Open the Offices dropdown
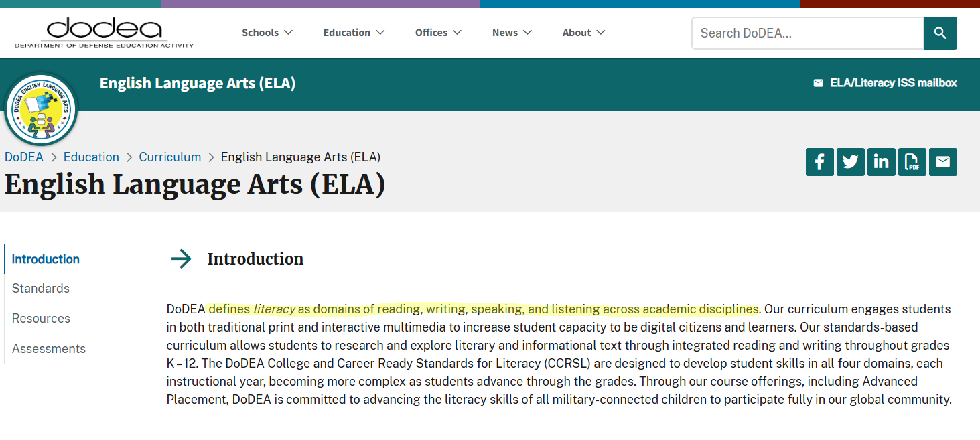Image resolution: width=980 pixels, height=440 pixels. coord(438,32)
